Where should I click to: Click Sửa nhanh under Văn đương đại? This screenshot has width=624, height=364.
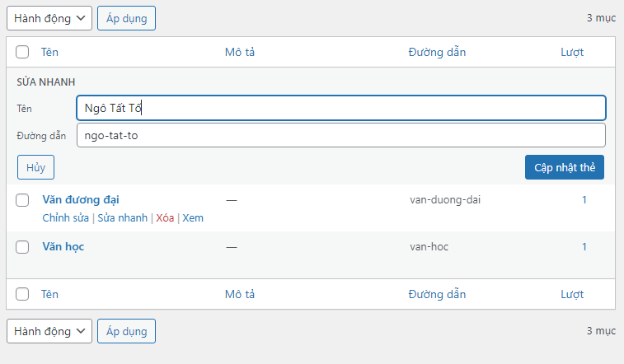click(x=123, y=218)
